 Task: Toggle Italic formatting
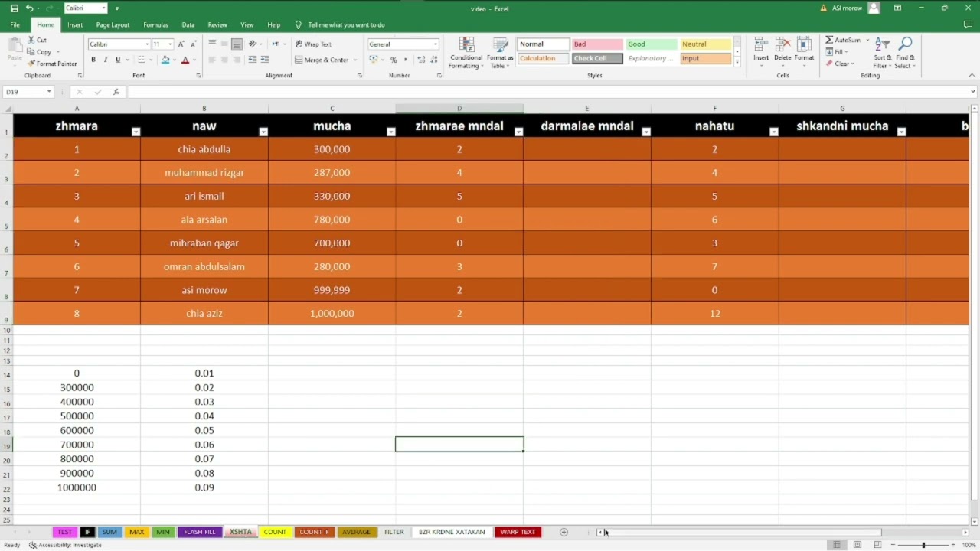pyautogui.click(x=106, y=60)
